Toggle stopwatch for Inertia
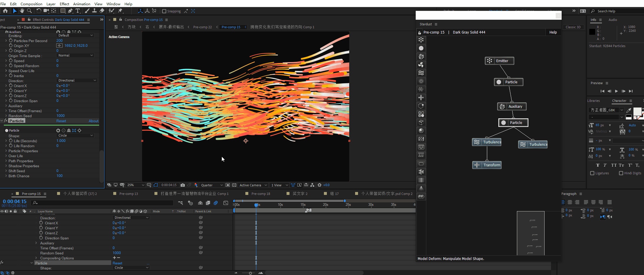644x275 pixels. point(11,76)
